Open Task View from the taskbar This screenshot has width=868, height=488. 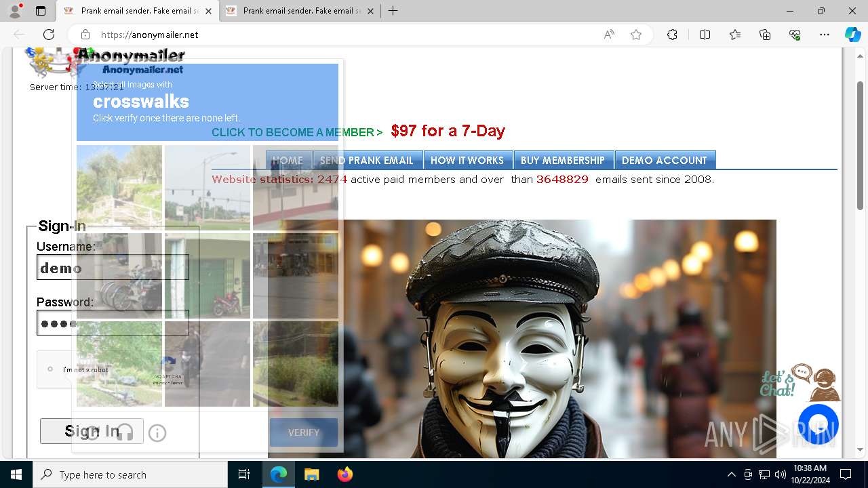coord(244,474)
